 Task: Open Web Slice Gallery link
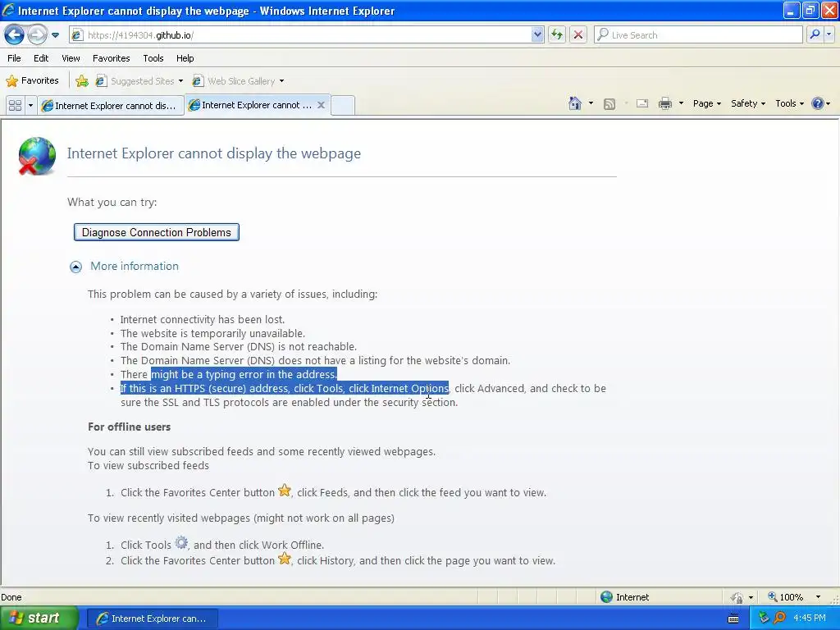[239, 81]
